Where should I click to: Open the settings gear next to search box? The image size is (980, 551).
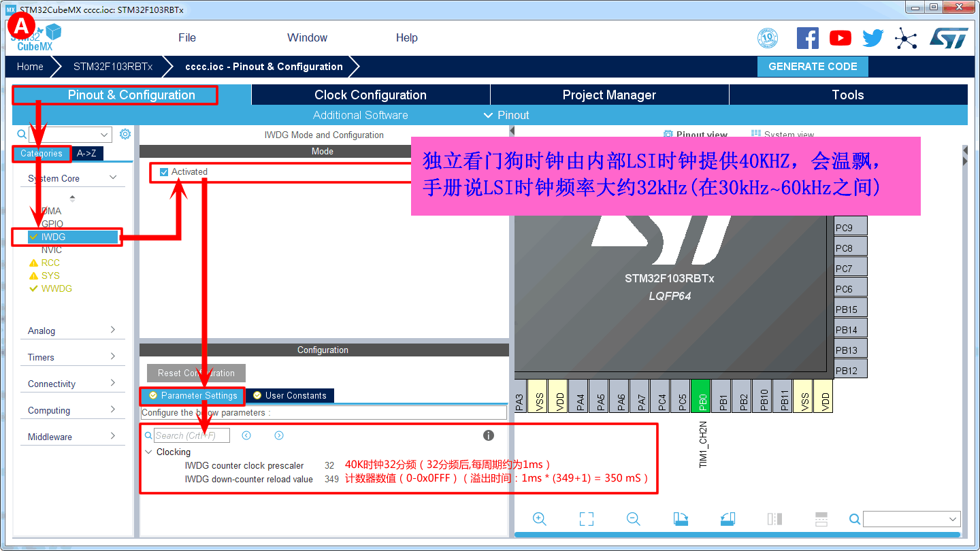point(125,134)
